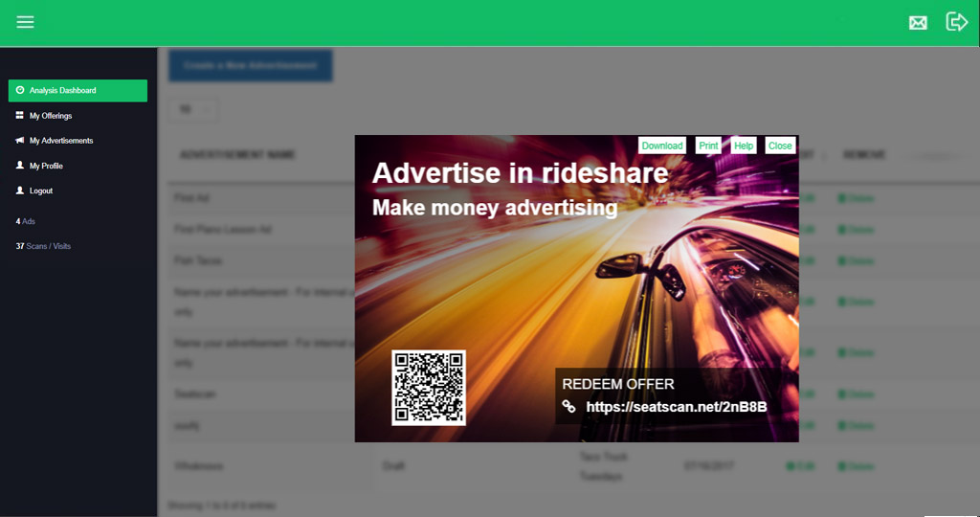Open My Advertisements in sidebar
Viewport: 980px width, 517px height.
(61, 141)
